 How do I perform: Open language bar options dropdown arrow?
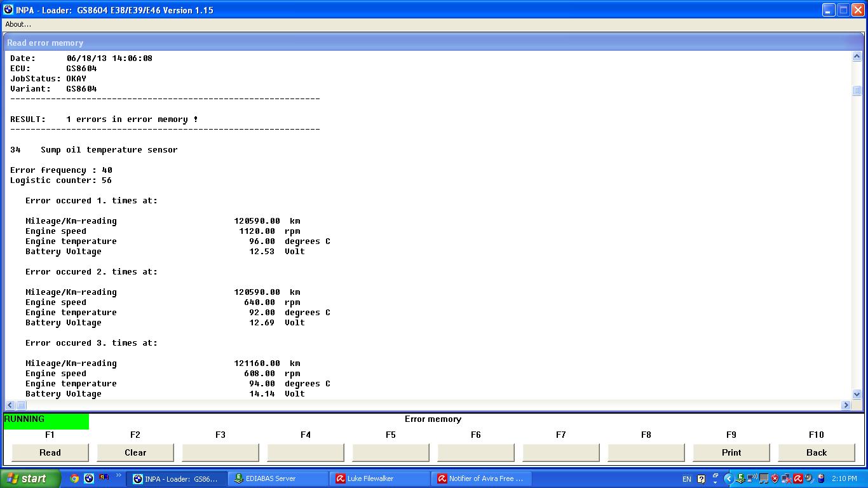715,481
